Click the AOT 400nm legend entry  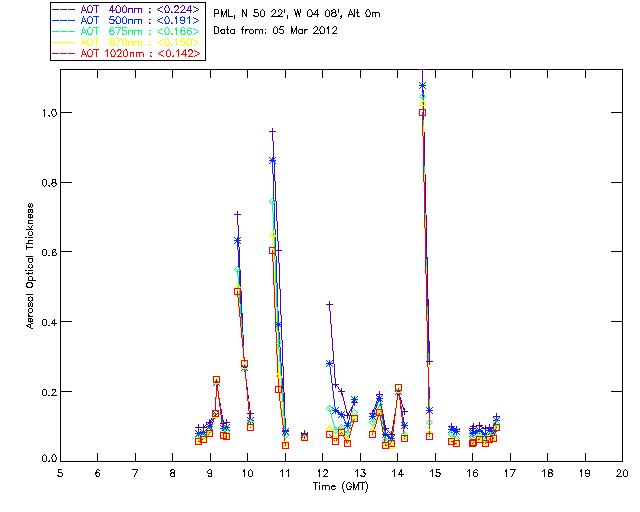click(x=126, y=9)
